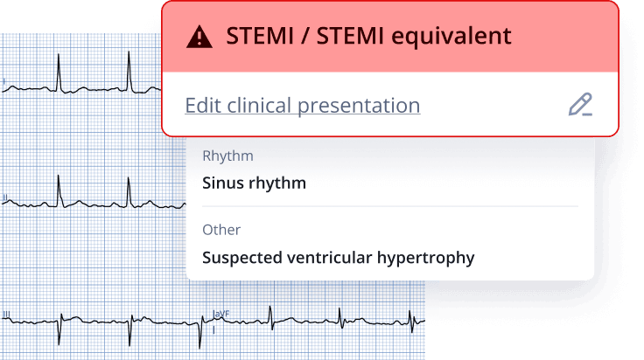Click the divider between Rhythm and Other
Viewport: 644px width, 360px height.
[x=390, y=206]
